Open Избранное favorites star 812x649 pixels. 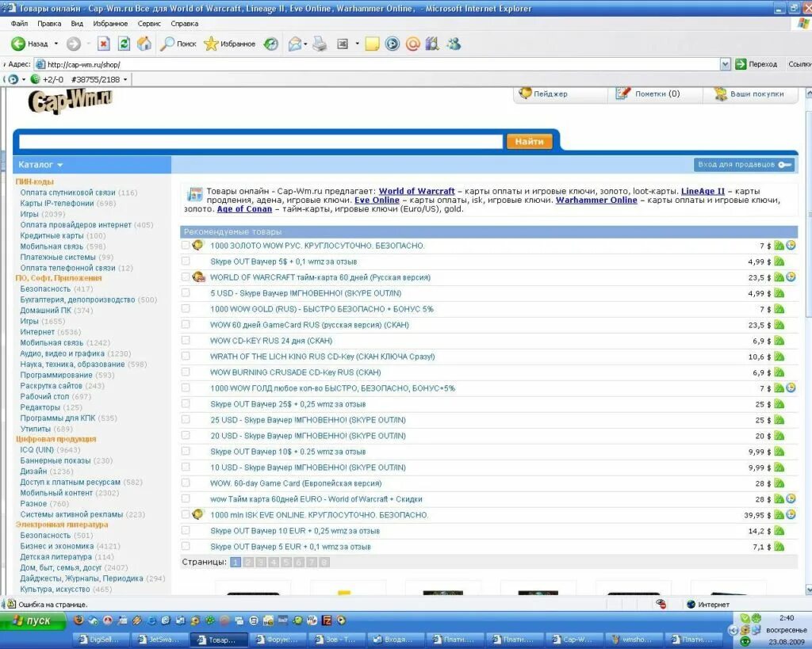[x=211, y=44]
